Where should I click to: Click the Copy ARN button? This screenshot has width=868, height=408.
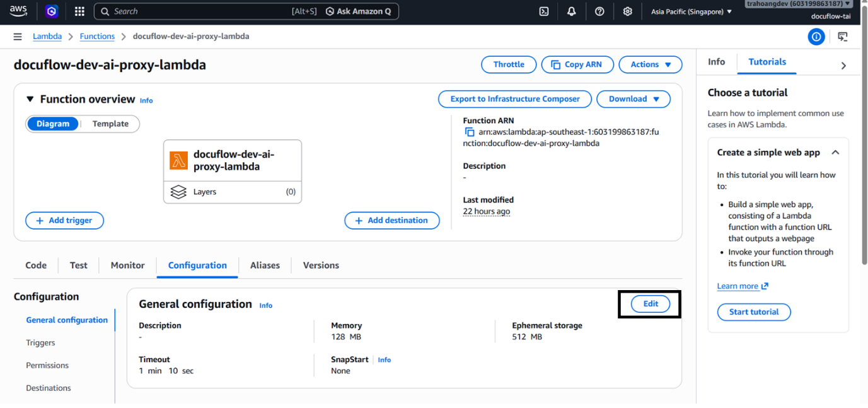click(x=577, y=64)
